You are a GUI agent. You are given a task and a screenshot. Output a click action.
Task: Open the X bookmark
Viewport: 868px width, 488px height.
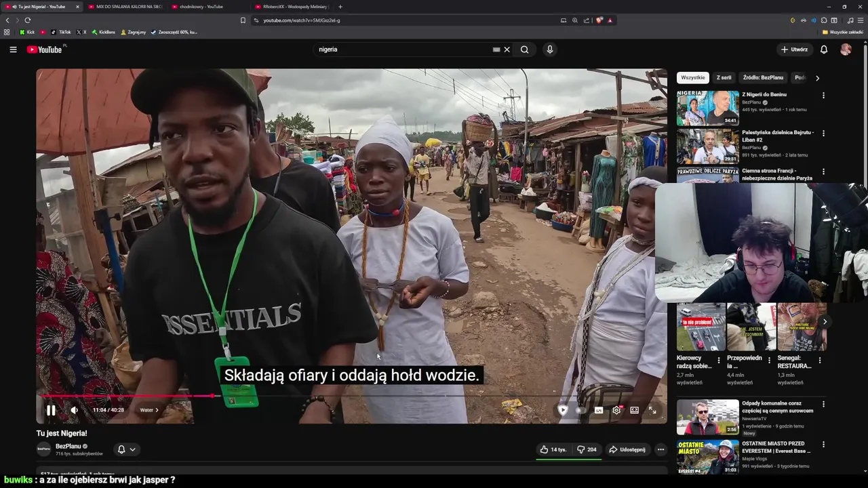coord(81,32)
